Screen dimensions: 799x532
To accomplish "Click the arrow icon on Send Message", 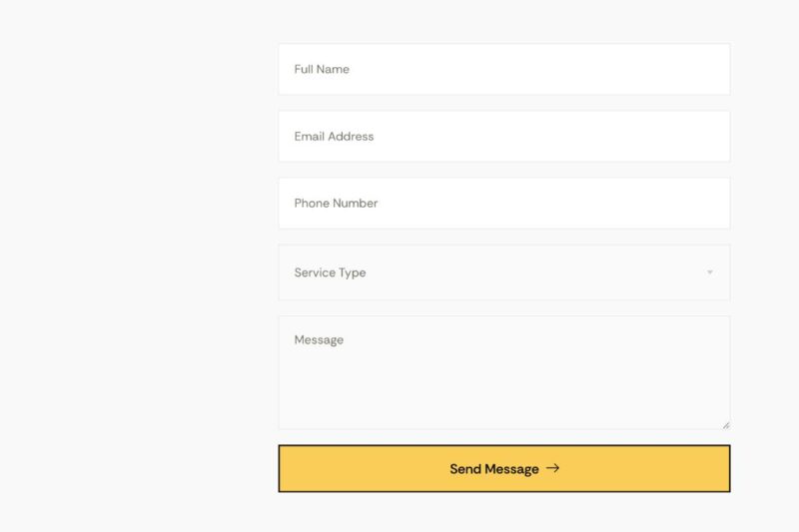I will click(553, 468).
